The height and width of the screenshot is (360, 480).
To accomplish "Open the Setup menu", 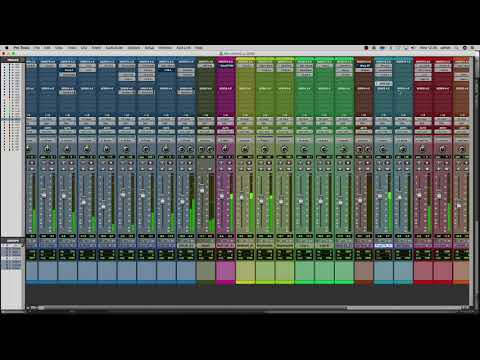I will point(149,48).
